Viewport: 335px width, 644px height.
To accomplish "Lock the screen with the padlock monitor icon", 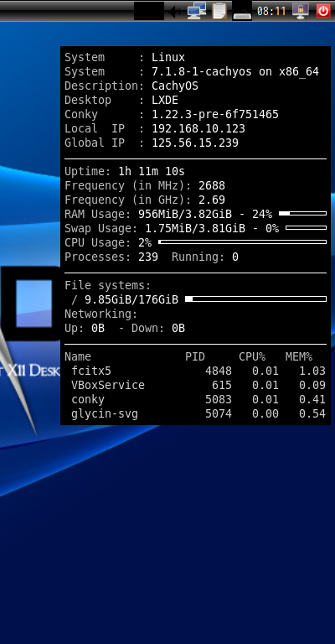I will (x=301, y=11).
